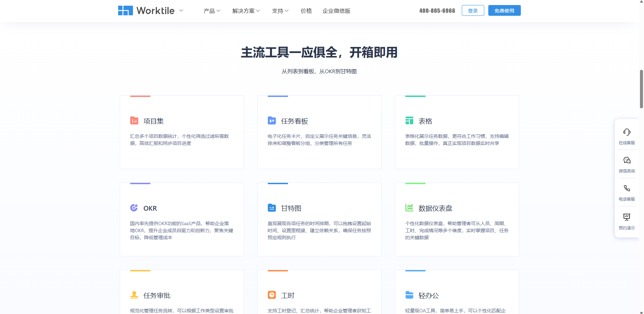Expand the 解决方案 menu
Viewport: 644px width, 314px height.
[x=246, y=11]
